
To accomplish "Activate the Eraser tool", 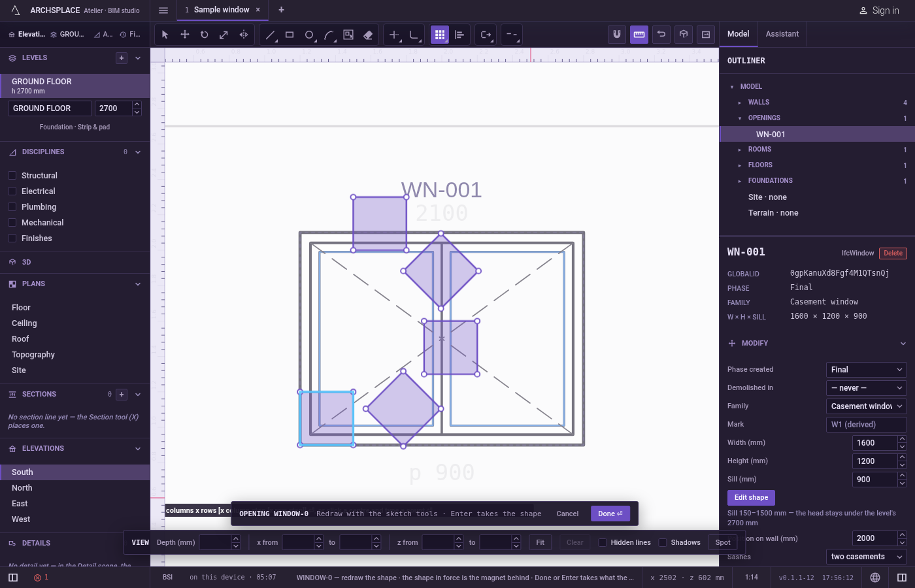I will (x=368, y=35).
